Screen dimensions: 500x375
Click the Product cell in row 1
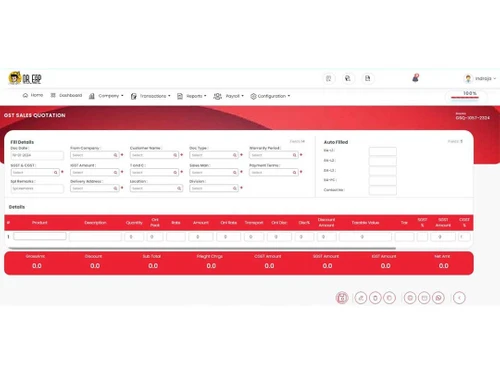tap(40, 236)
